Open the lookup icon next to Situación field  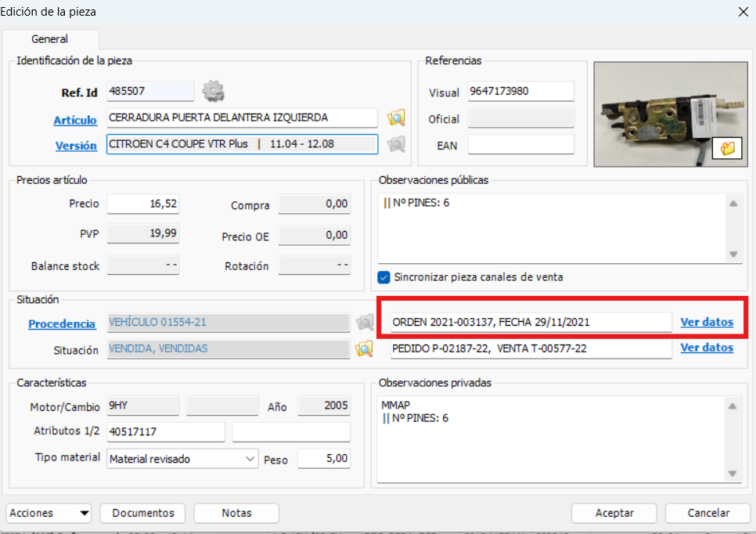point(365,348)
